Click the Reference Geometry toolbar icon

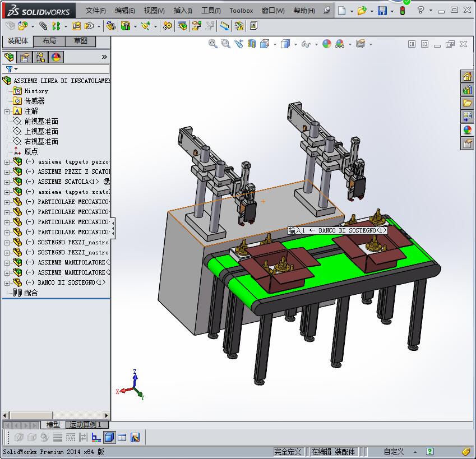pyautogui.click(x=146, y=26)
